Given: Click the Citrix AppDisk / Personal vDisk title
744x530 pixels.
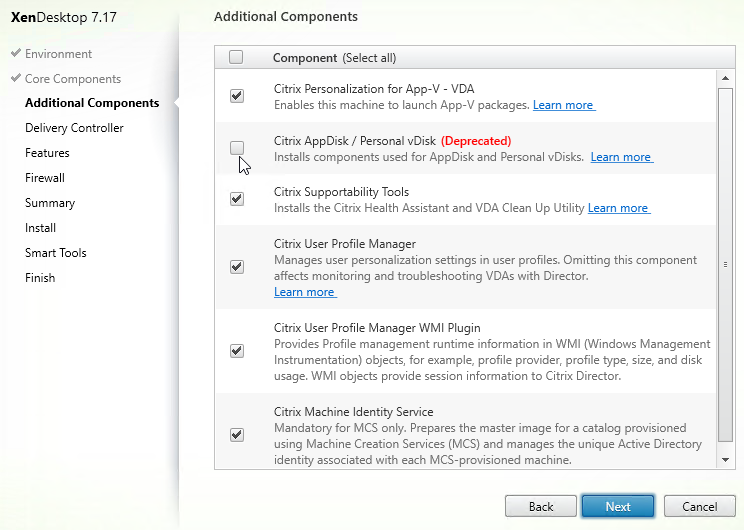Looking at the screenshot, I should point(354,141).
